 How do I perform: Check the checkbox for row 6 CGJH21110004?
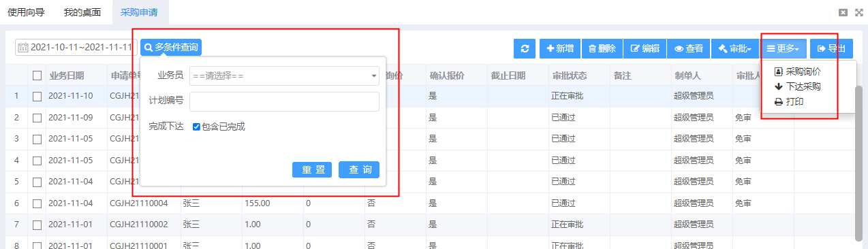pos(37,203)
